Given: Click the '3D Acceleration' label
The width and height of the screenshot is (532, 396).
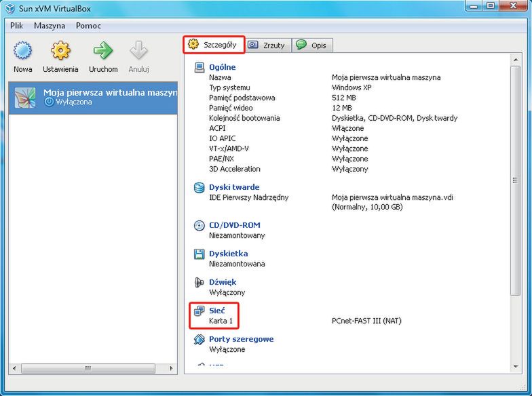Looking at the screenshot, I should (235, 169).
